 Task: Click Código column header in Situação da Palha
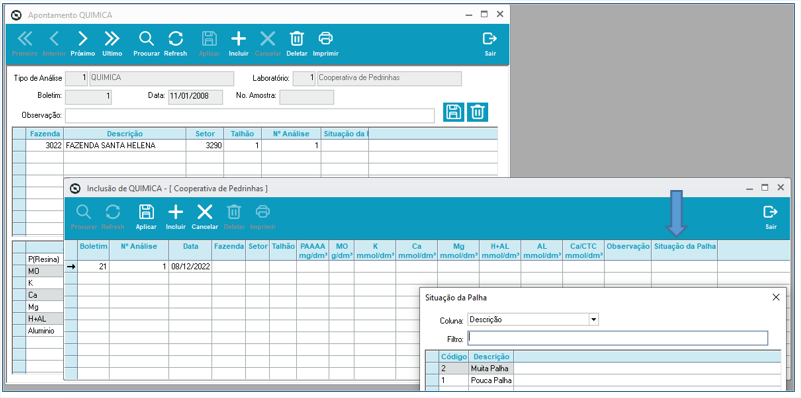point(453,356)
